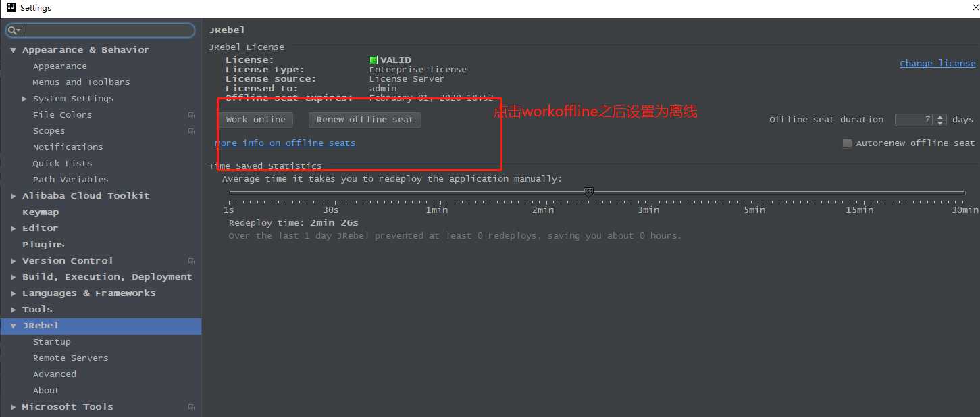The height and width of the screenshot is (417, 980).
Task: Click the green VALID license status icon
Action: click(x=373, y=60)
